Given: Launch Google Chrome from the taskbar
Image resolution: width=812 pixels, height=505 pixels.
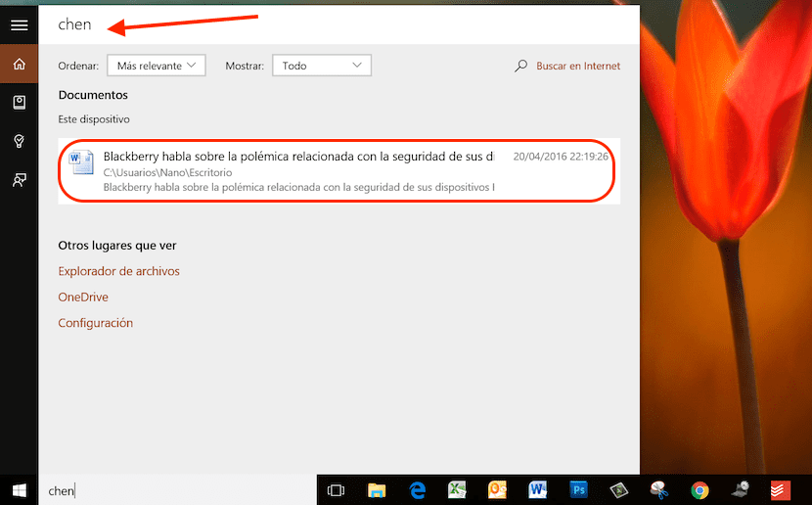Looking at the screenshot, I should coord(699,490).
